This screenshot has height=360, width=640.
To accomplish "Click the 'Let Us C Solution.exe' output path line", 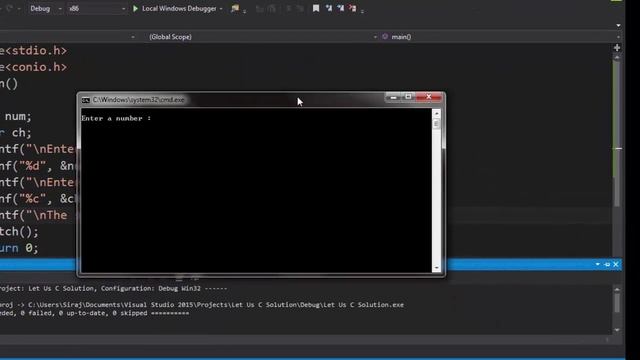I will tap(202, 305).
